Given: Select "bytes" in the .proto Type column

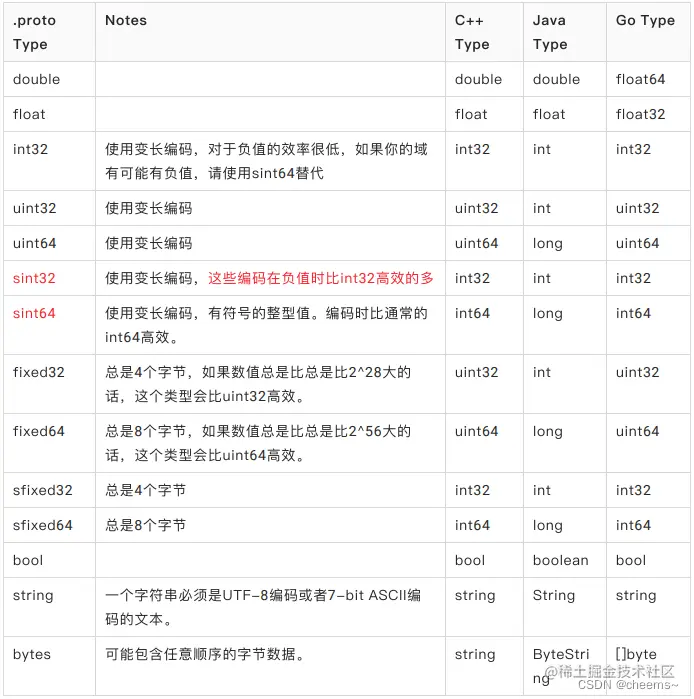Looking at the screenshot, I should pos(32,654).
